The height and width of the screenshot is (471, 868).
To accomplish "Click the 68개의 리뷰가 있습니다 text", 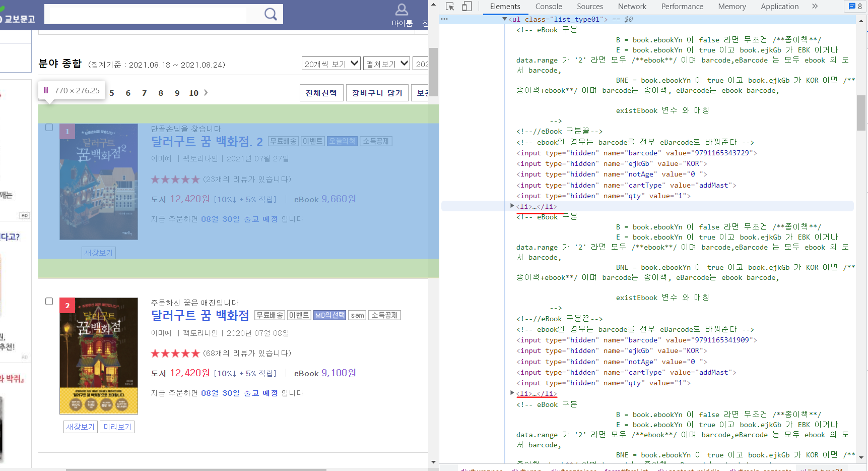I will pyautogui.click(x=247, y=353).
